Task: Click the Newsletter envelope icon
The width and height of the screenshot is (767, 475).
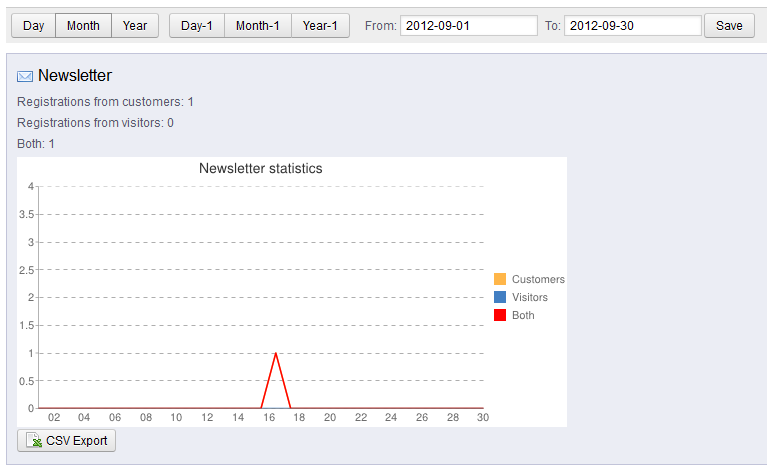Action: pos(25,76)
